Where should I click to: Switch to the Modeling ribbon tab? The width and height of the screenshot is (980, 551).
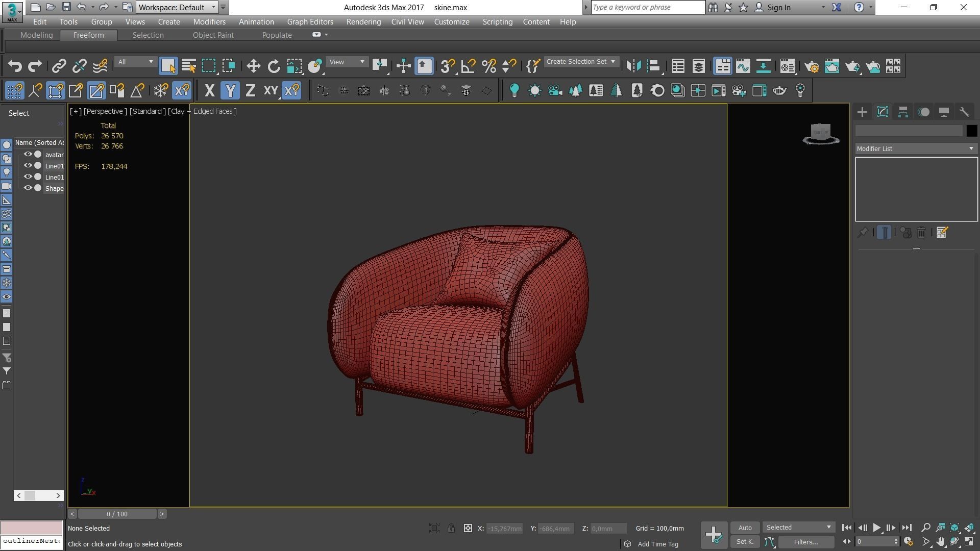point(36,35)
